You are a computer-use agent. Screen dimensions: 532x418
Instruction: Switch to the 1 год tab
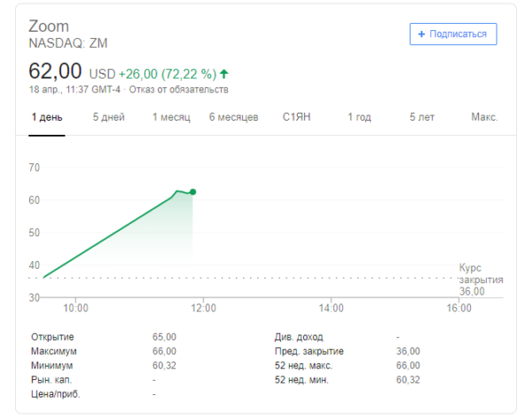point(359,117)
